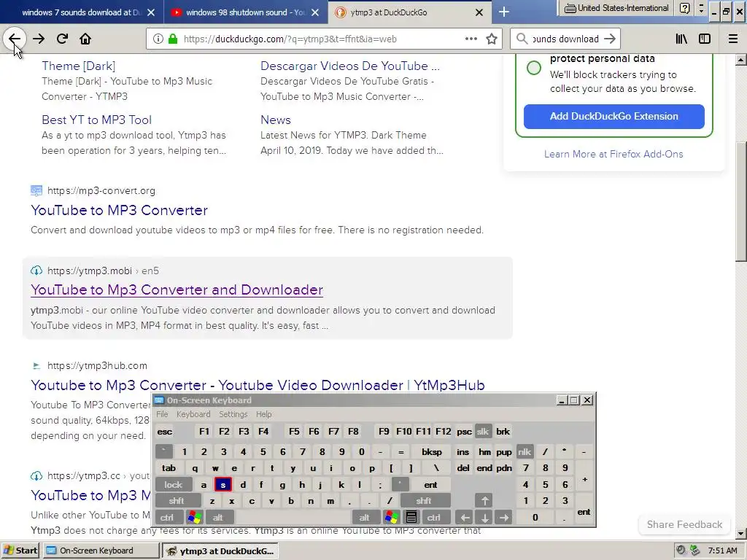Go back with the browser back arrow
The image size is (747, 560).
[x=15, y=39]
